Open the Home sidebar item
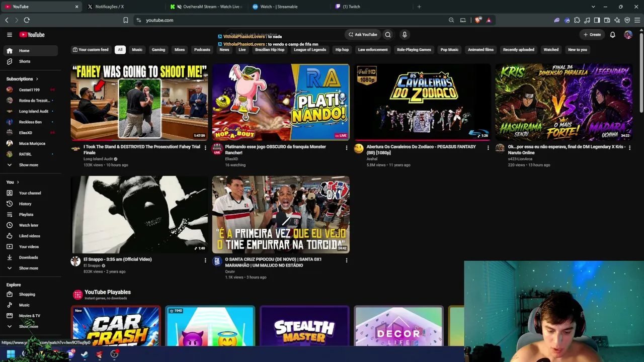644x362 pixels. pos(31,51)
